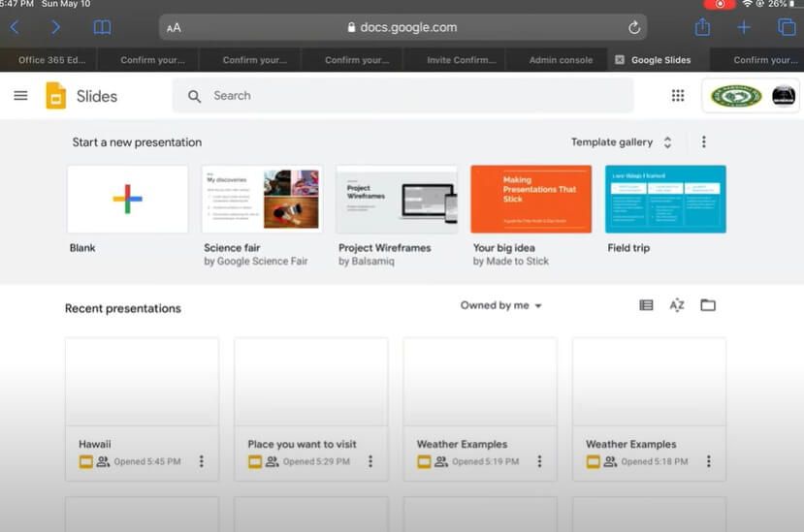Tap the red screen recording indicator
804x532 pixels.
coord(720,4)
